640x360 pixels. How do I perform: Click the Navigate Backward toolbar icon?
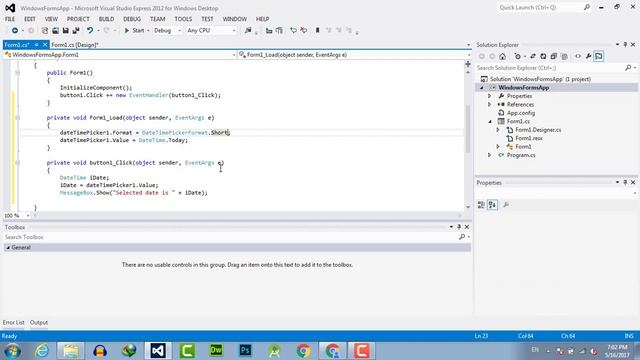[x=15, y=31]
